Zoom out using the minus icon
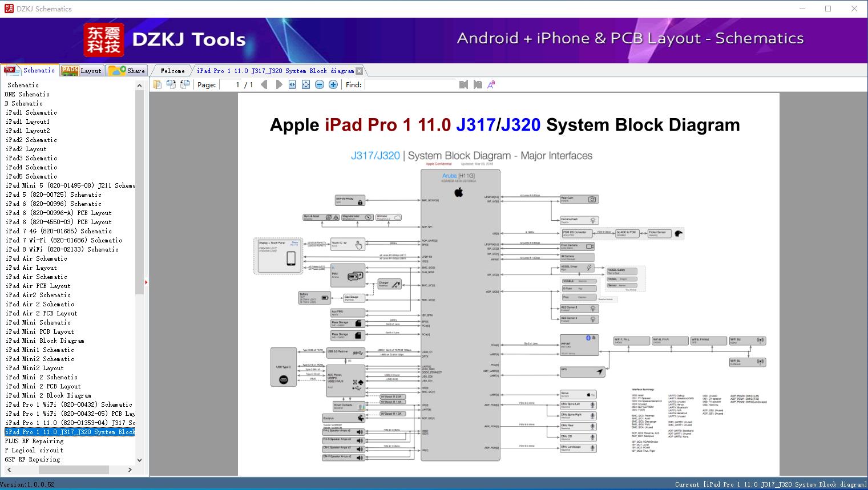 click(x=319, y=84)
